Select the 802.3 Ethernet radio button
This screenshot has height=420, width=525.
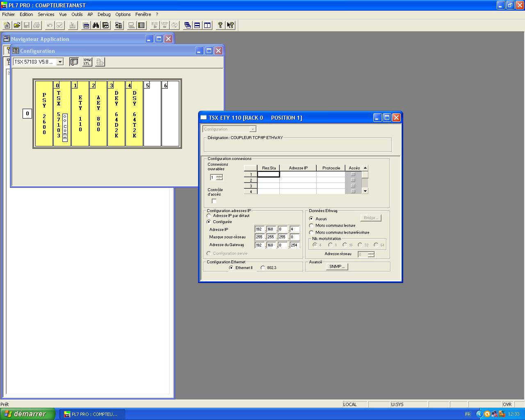[x=263, y=268]
